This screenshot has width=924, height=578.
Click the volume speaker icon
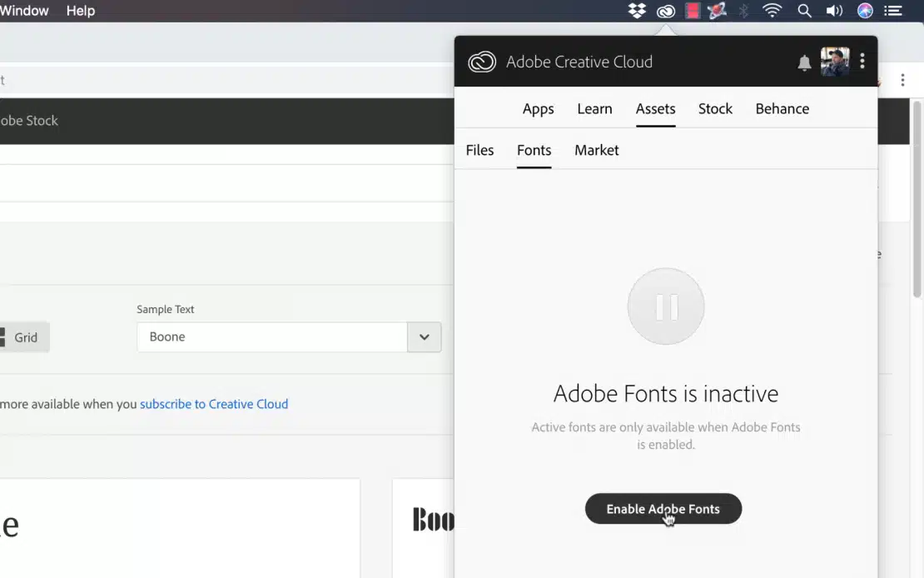click(x=834, y=11)
